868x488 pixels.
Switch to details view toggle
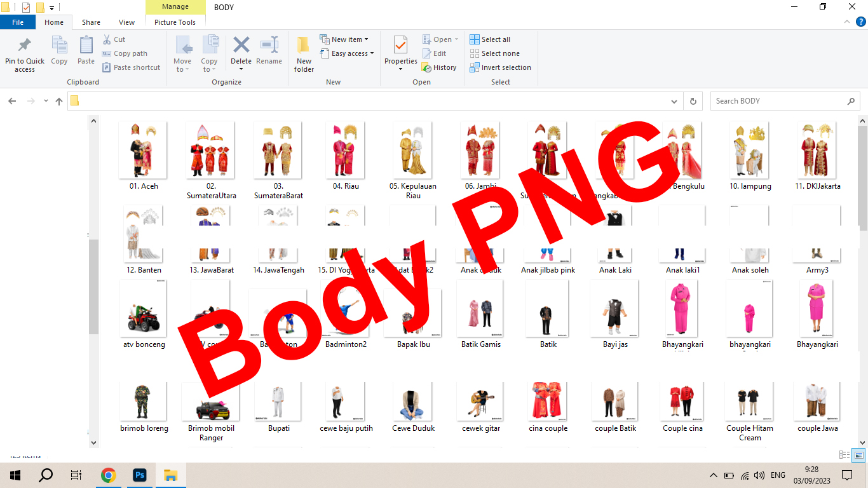coord(844,455)
